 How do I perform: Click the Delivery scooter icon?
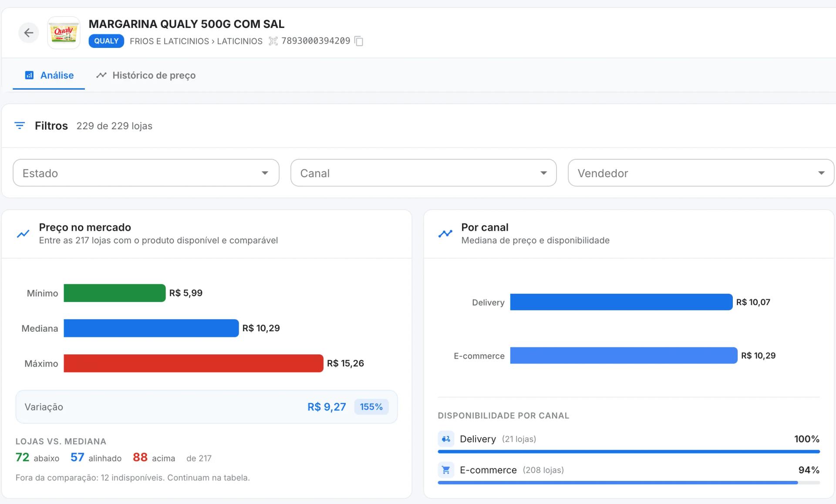point(446,439)
